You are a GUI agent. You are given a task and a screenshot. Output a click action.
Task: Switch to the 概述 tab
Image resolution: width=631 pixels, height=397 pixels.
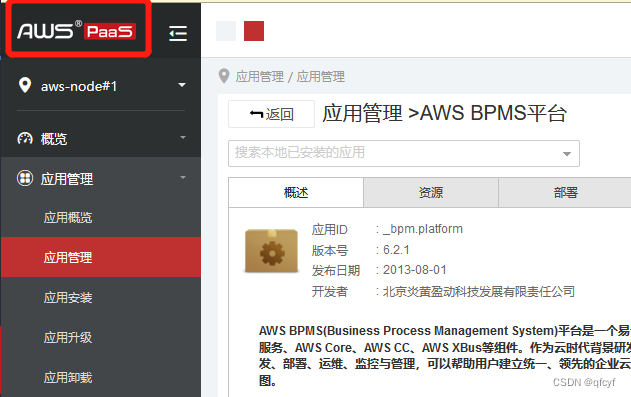click(296, 193)
